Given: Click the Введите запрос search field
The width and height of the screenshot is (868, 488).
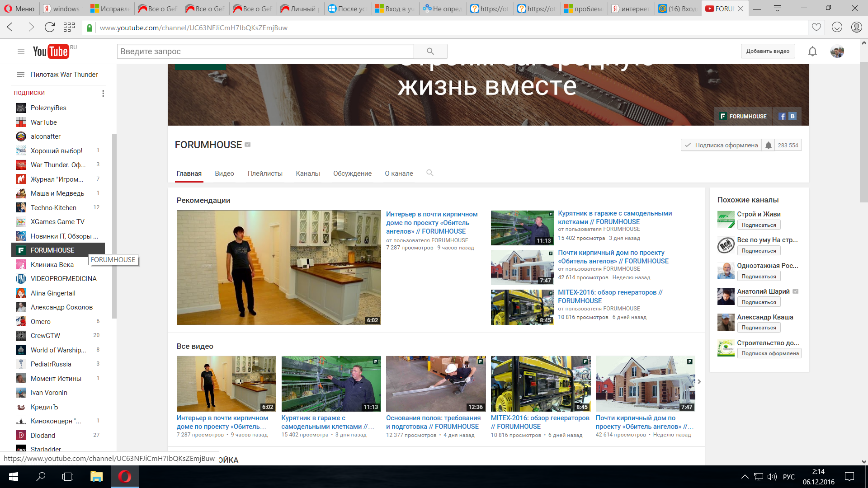Looking at the screenshot, I should click(x=265, y=52).
